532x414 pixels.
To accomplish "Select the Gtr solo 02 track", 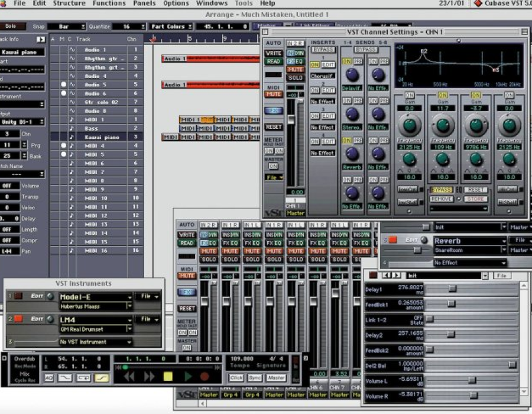I will [x=102, y=102].
